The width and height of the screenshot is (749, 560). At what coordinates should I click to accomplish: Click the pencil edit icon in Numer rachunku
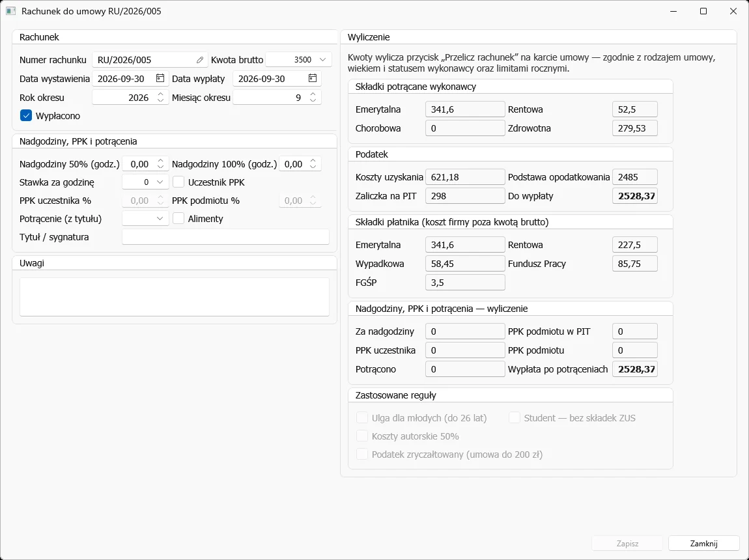pyautogui.click(x=200, y=60)
